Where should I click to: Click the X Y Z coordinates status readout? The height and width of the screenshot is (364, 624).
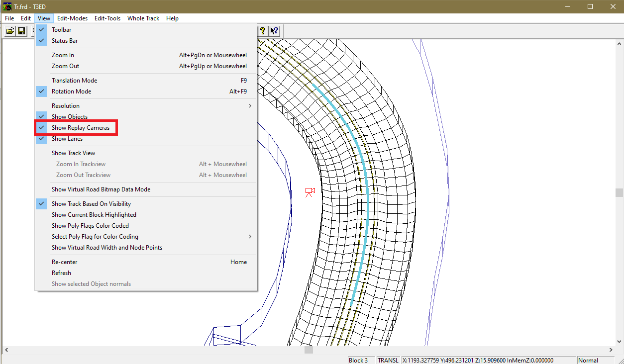[x=488, y=360]
